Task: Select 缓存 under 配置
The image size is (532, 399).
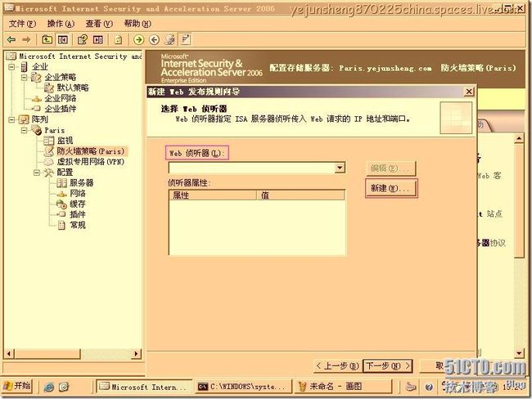Action: (x=78, y=204)
